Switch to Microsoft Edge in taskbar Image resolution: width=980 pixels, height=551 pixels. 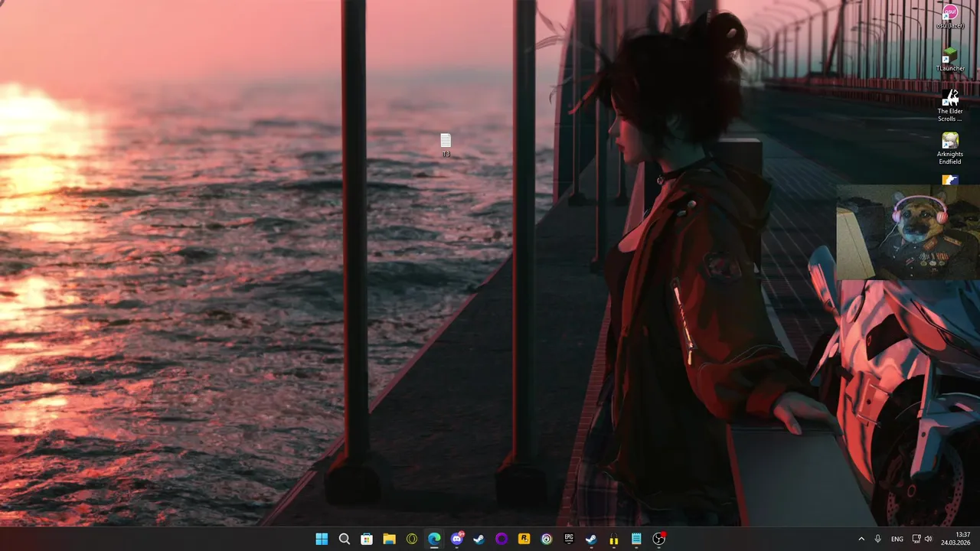[x=434, y=539]
